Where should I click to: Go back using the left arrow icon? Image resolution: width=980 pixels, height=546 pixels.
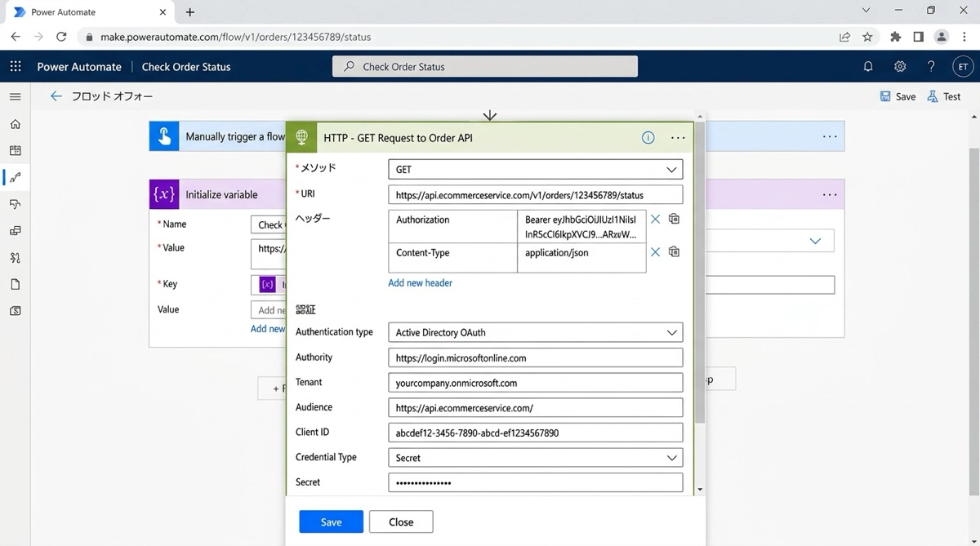56,96
